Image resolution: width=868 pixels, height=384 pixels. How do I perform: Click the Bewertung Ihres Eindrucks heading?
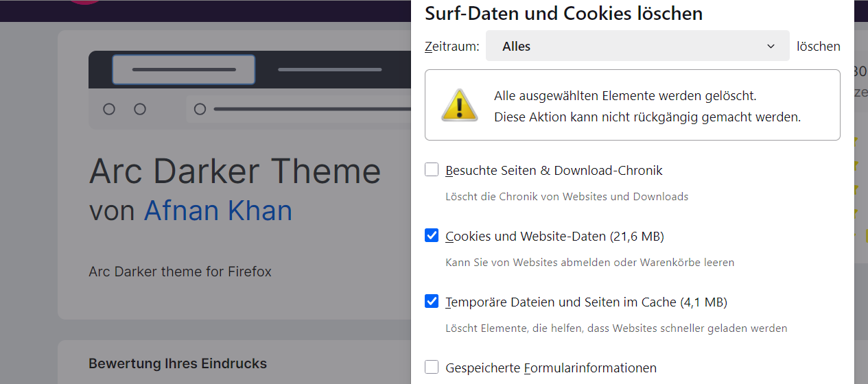tap(177, 363)
